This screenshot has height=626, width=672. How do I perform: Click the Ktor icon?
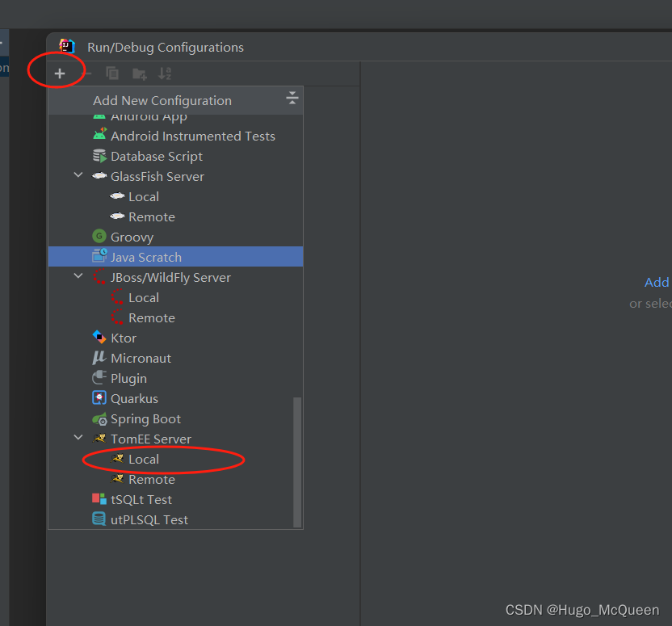point(99,337)
